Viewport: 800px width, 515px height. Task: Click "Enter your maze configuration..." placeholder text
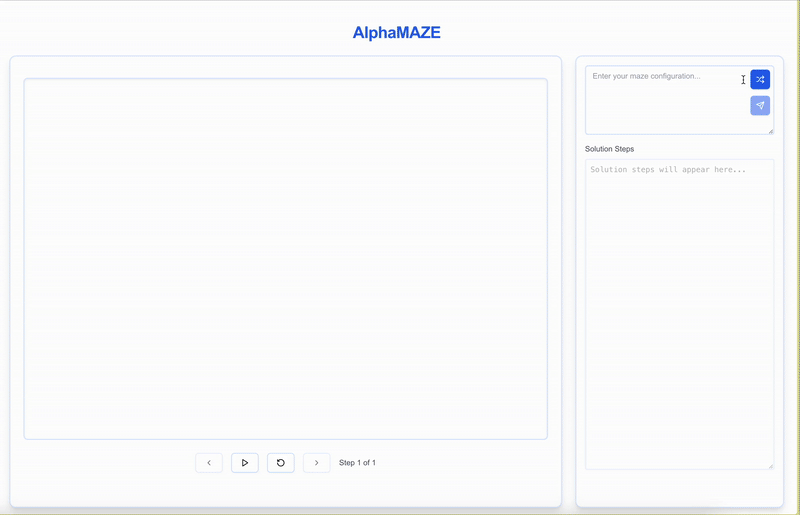tap(646, 76)
